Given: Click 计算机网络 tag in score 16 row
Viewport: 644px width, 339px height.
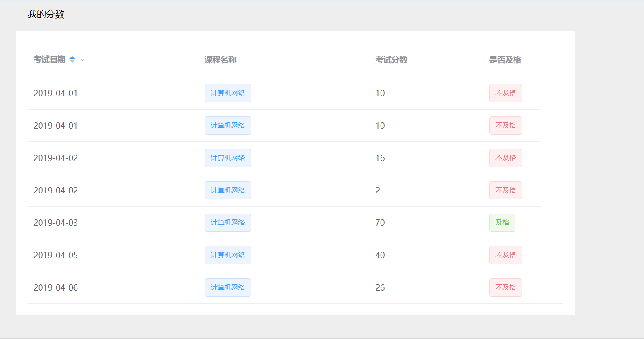Looking at the screenshot, I should coord(227,158).
